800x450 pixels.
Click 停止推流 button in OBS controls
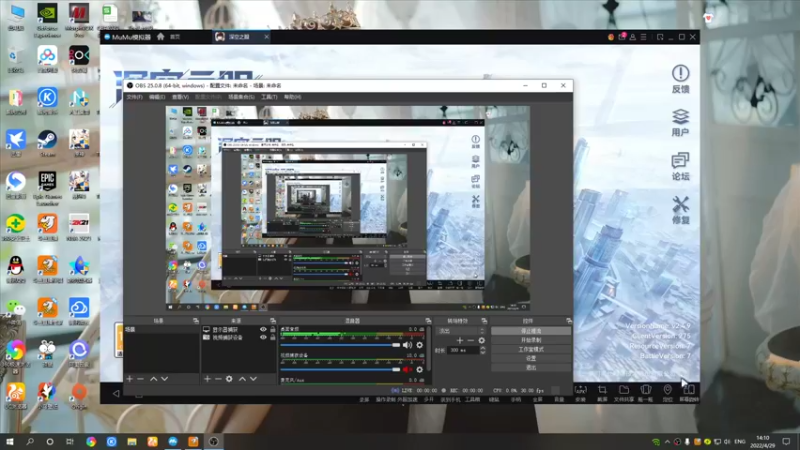pyautogui.click(x=531, y=331)
